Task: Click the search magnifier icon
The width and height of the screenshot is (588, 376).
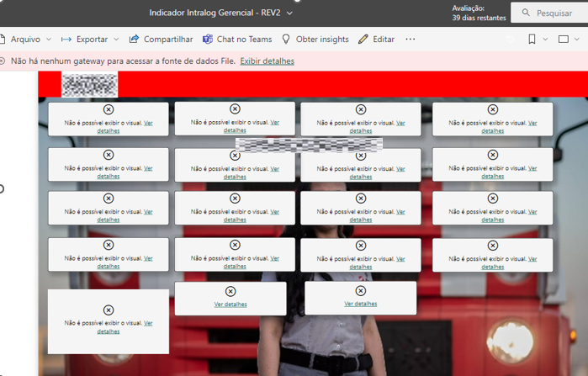Action: [526, 13]
